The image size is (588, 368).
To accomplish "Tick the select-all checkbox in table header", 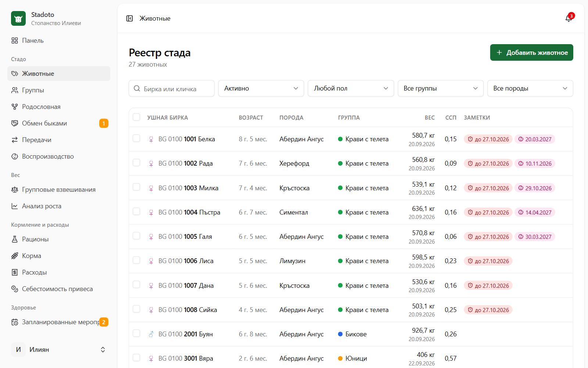I will pos(136,117).
